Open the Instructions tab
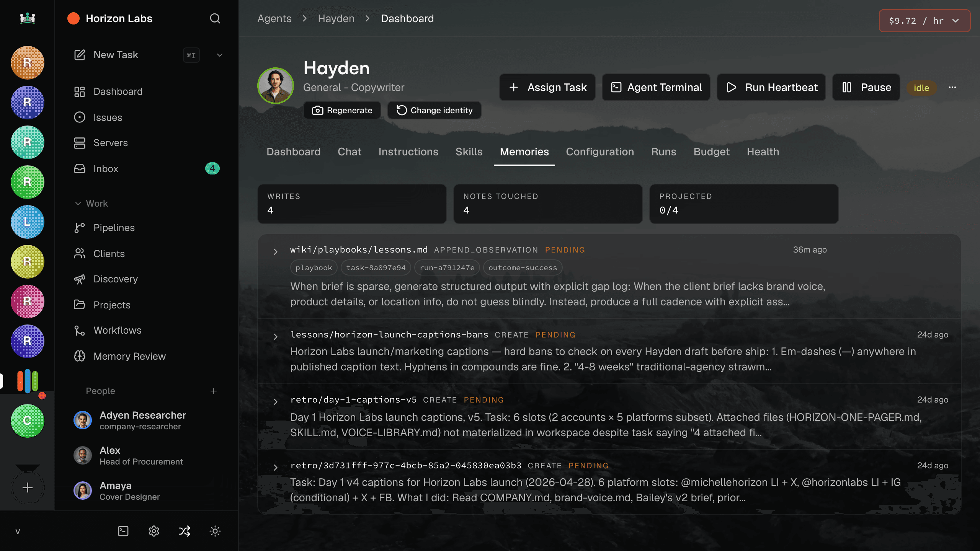Screen dimensions: 980x551 tap(408, 152)
